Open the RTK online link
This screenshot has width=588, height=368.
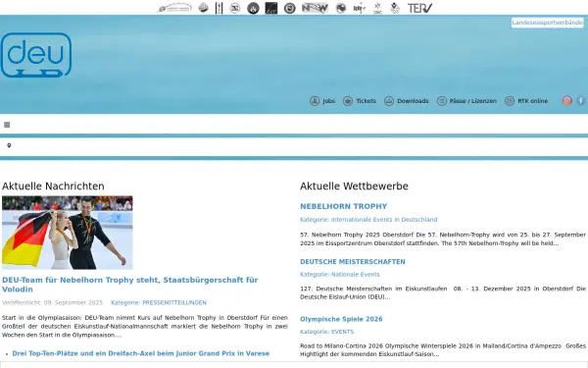532,101
